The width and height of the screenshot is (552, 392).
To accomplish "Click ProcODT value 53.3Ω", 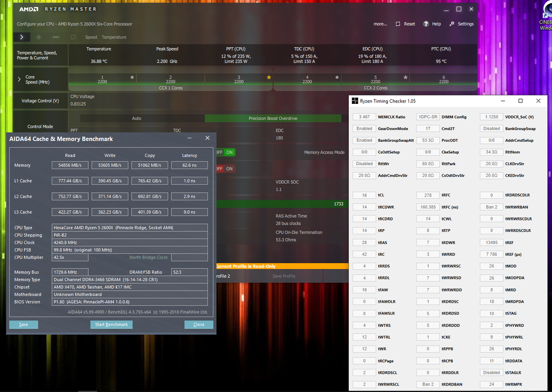I will click(x=428, y=140).
